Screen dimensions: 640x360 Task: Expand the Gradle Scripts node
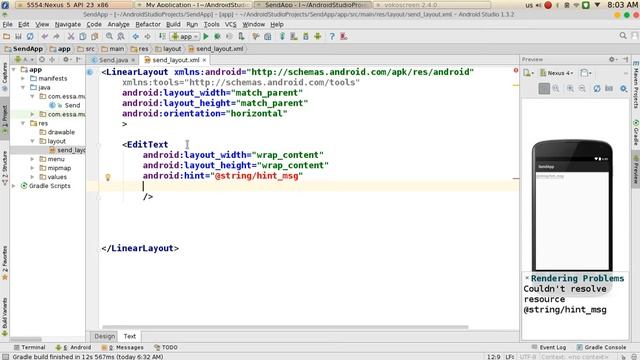[14, 186]
